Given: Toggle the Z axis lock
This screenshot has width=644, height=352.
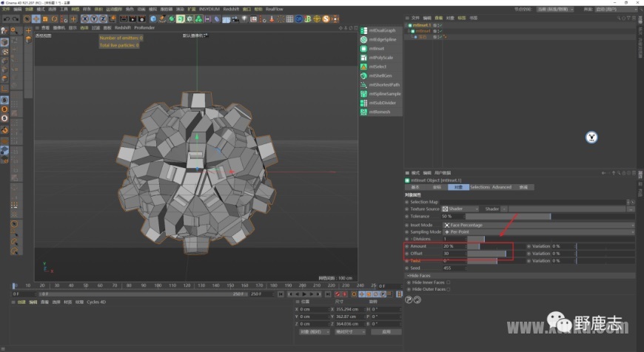Looking at the screenshot, I should 103,19.
